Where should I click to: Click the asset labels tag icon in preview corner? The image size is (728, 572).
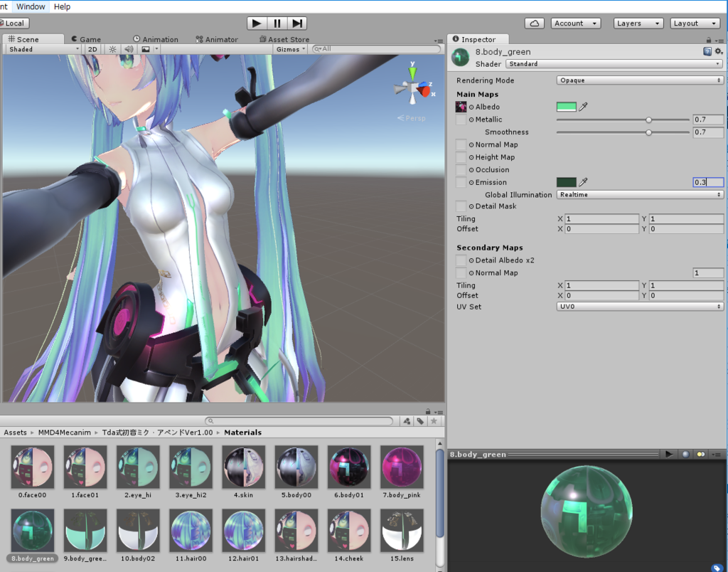tap(717, 568)
